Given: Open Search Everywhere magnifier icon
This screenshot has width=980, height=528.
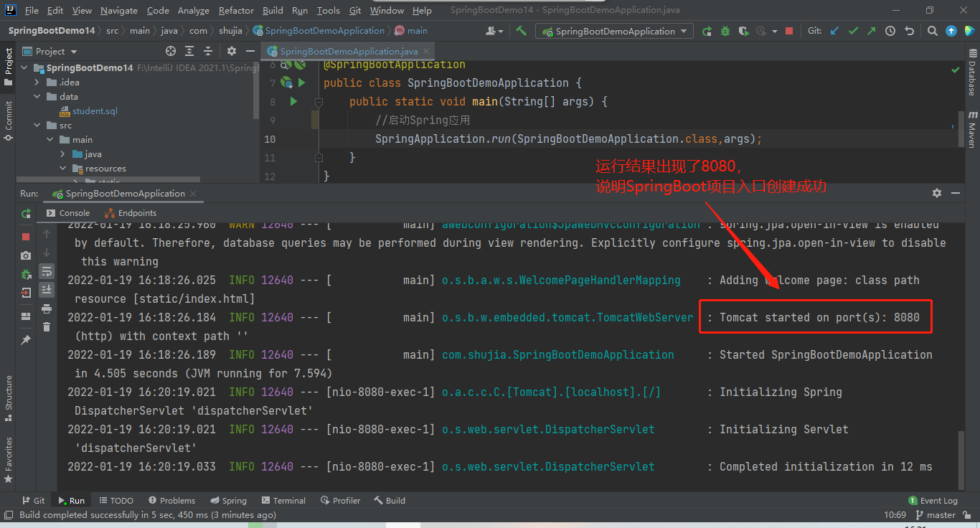Looking at the screenshot, I should [932, 31].
